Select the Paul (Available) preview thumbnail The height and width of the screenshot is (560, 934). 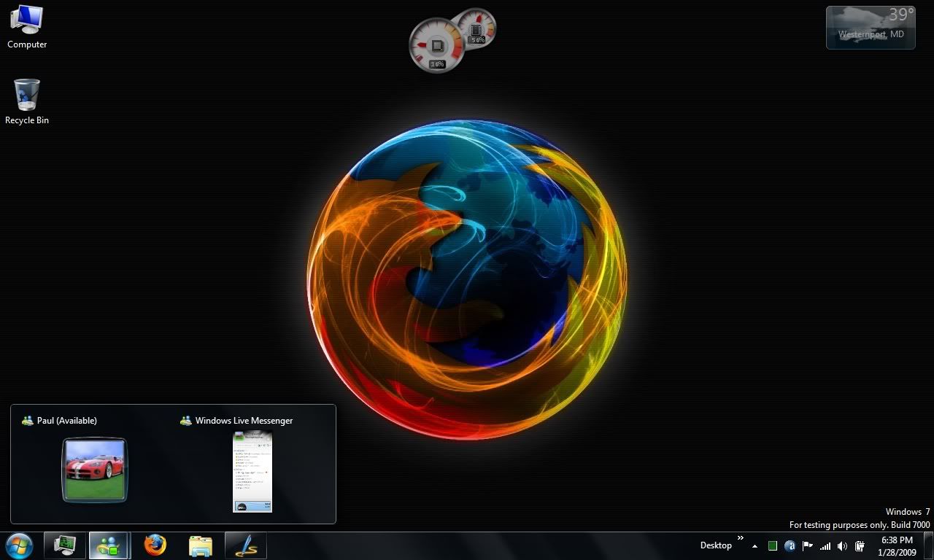[x=94, y=470]
